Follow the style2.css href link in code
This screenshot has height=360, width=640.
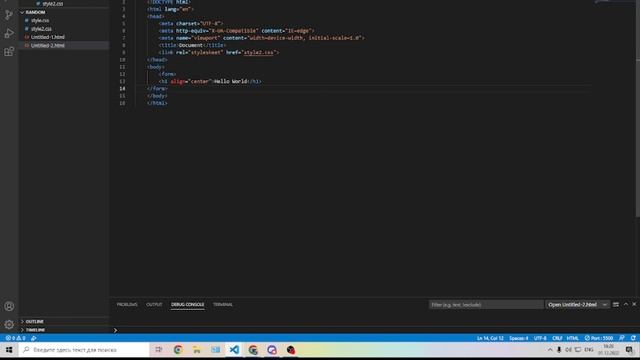[259, 52]
